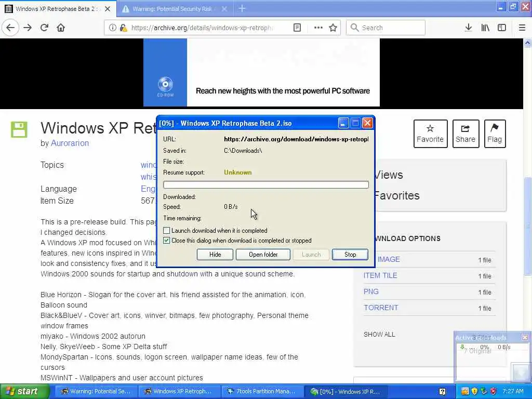
Task: Click the browser Search field
Action: (385, 28)
